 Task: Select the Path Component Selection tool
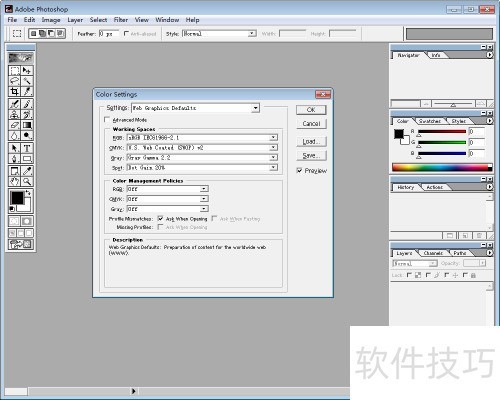14,148
